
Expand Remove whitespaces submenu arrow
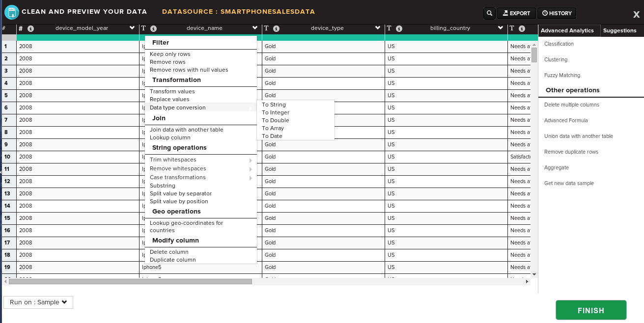(251, 169)
